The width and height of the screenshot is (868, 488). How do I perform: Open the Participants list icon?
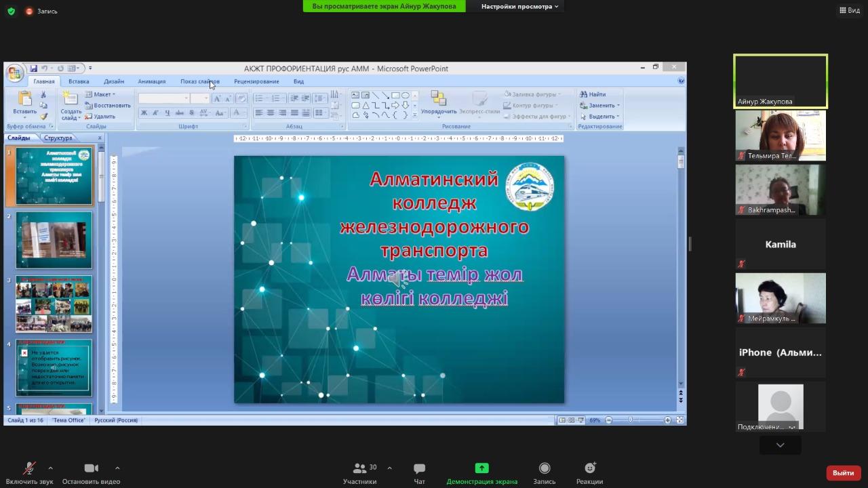coord(360,468)
